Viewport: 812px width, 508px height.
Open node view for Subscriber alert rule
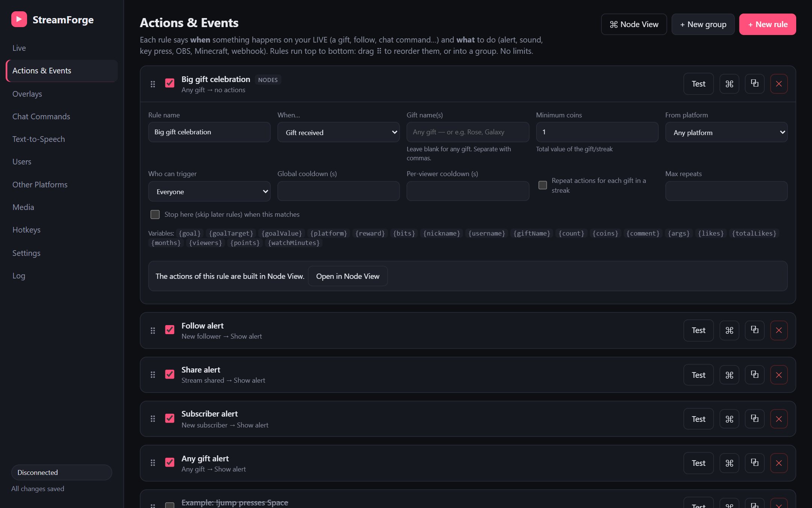tap(729, 419)
